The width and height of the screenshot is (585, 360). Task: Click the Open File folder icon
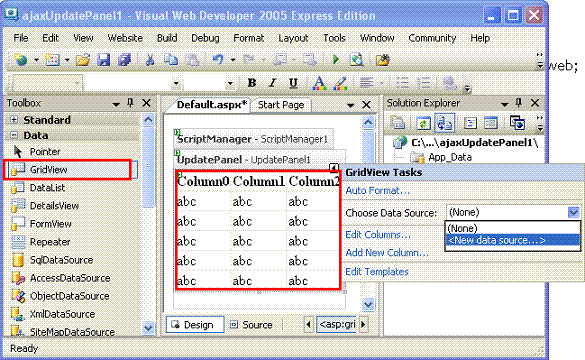point(83,60)
